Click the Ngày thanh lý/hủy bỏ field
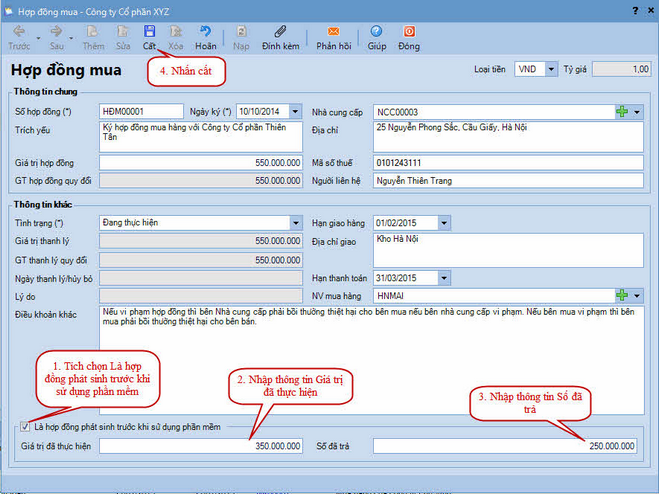 click(x=201, y=278)
